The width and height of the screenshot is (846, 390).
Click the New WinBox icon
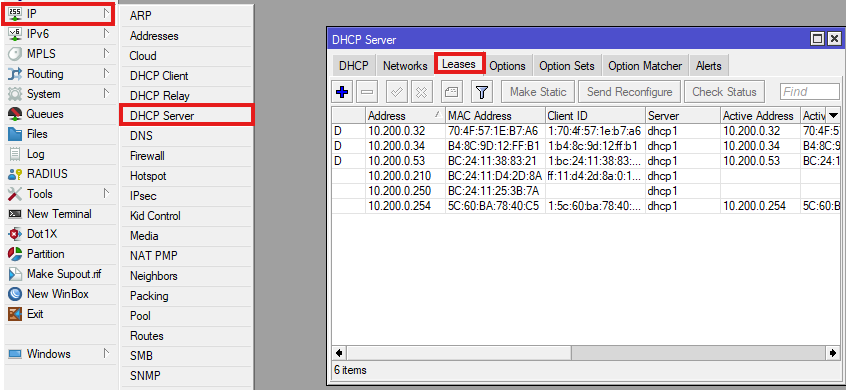pyautogui.click(x=16, y=294)
